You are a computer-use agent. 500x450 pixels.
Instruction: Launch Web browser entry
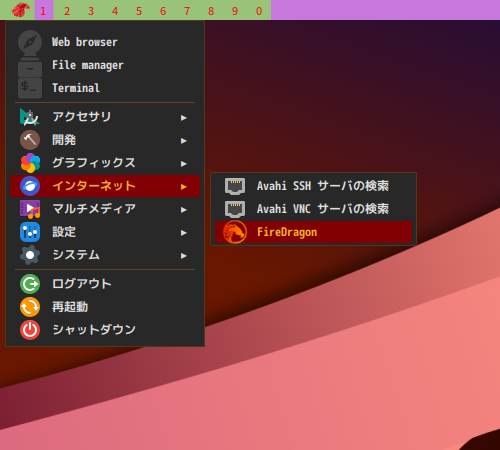pos(105,42)
